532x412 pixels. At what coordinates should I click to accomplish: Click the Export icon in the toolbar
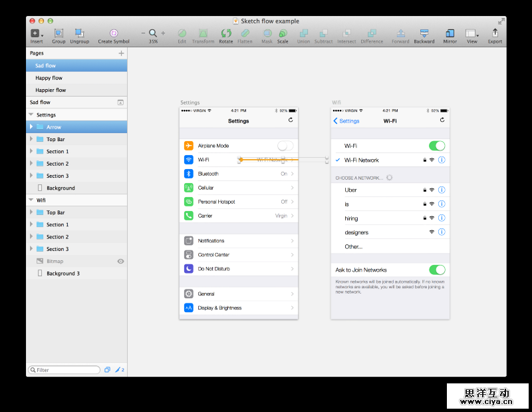(495, 33)
